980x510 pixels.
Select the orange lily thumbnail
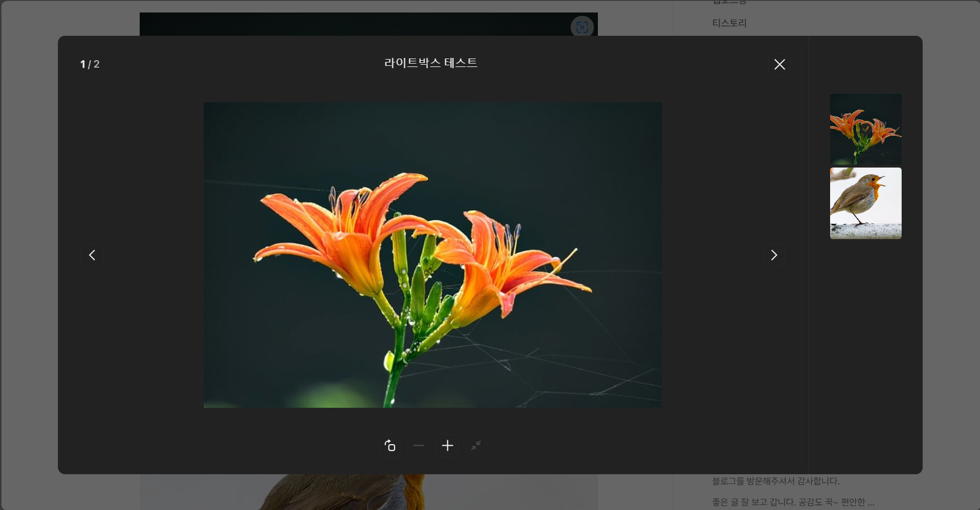865,129
